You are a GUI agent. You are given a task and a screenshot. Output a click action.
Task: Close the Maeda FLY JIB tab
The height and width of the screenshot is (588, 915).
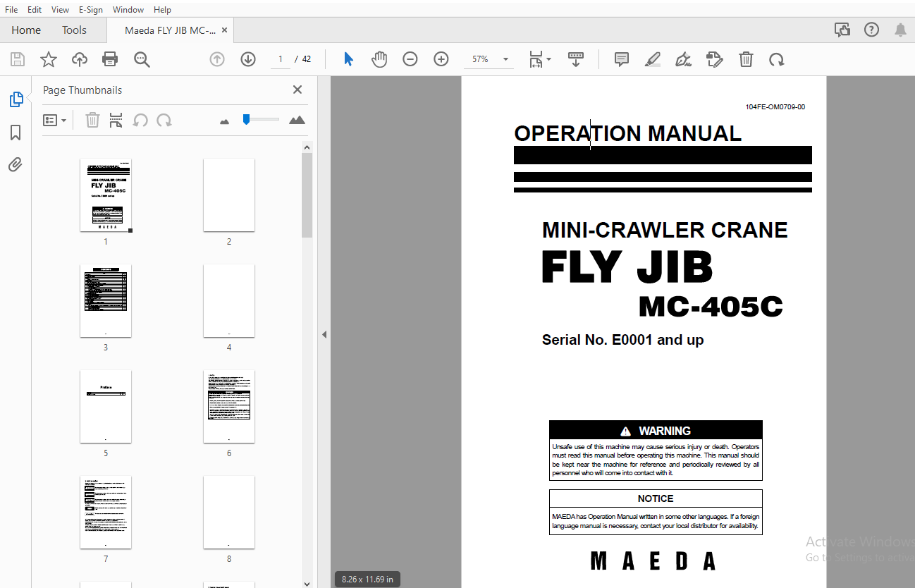pos(224,30)
